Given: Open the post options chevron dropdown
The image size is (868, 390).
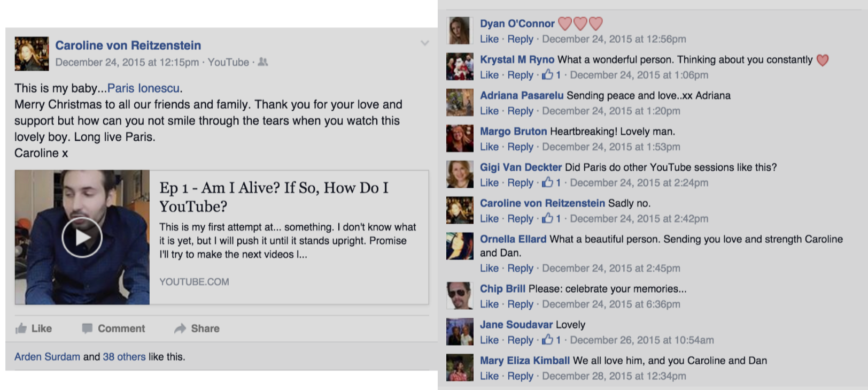Looking at the screenshot, I should pyautogui.click(x=425, y=43).
